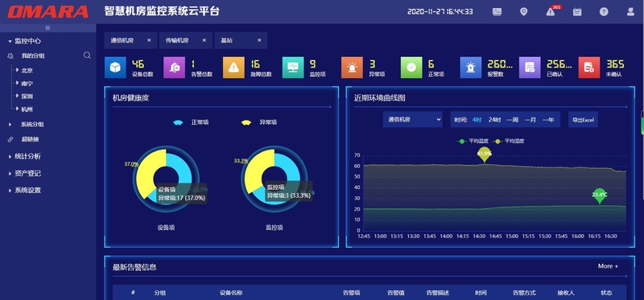Click the purple 告警总数 bell icon

175,68
